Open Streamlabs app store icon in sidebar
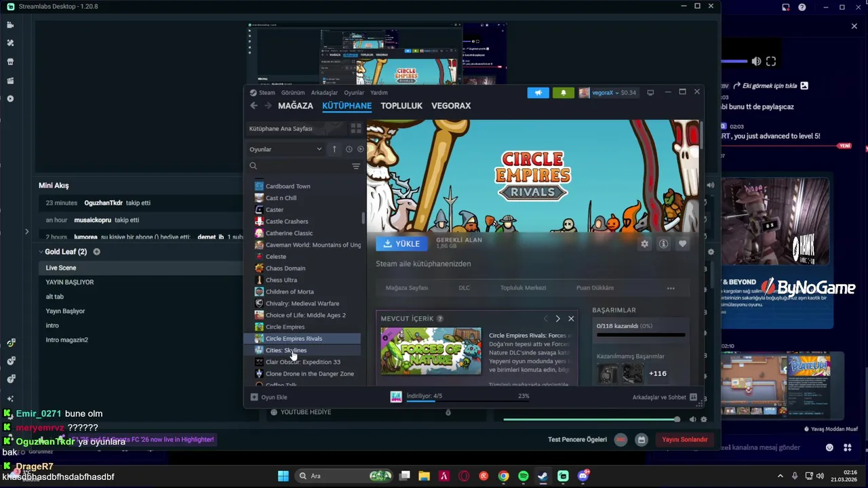 pyautogui.click(x=10, y=62)
